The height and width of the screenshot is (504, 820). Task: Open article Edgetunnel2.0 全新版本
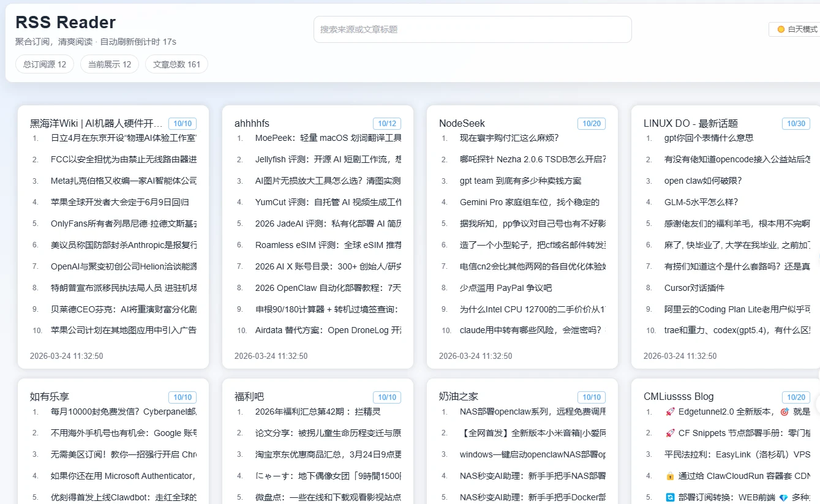(737, 412)
